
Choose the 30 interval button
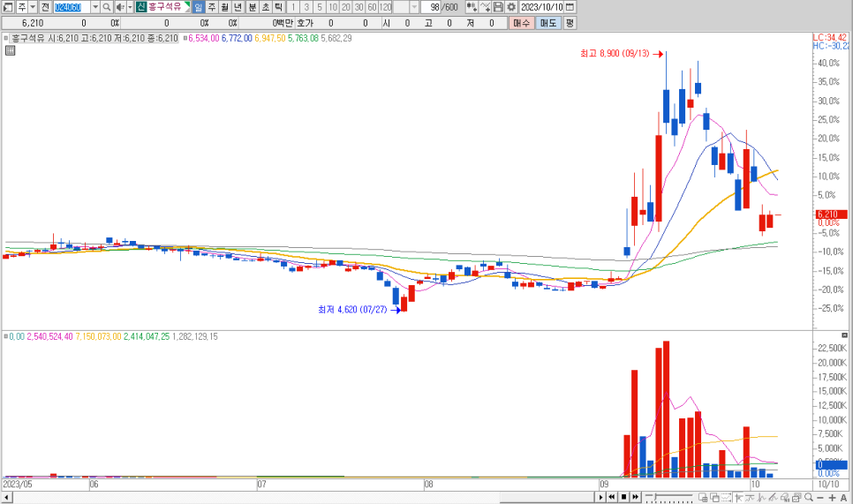pyautogui.click(x=359, y=7)
